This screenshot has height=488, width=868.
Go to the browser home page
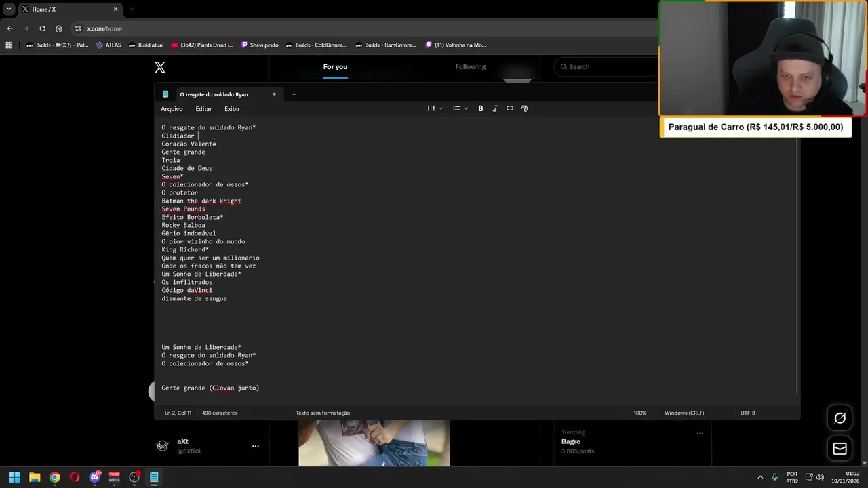(x=58, y=28)
